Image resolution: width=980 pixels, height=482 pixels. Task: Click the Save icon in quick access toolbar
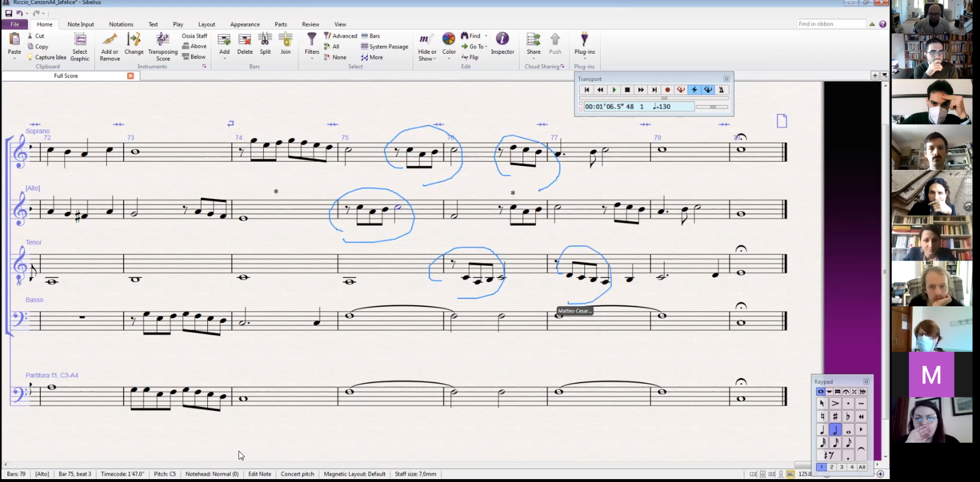tap(9, 13)
